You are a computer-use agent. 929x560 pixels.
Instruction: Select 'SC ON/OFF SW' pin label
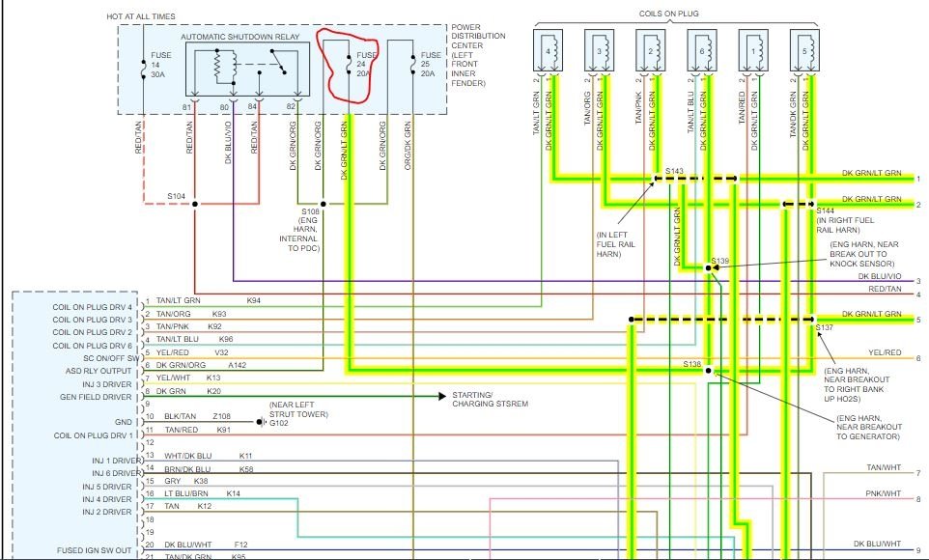pos(111,358)
